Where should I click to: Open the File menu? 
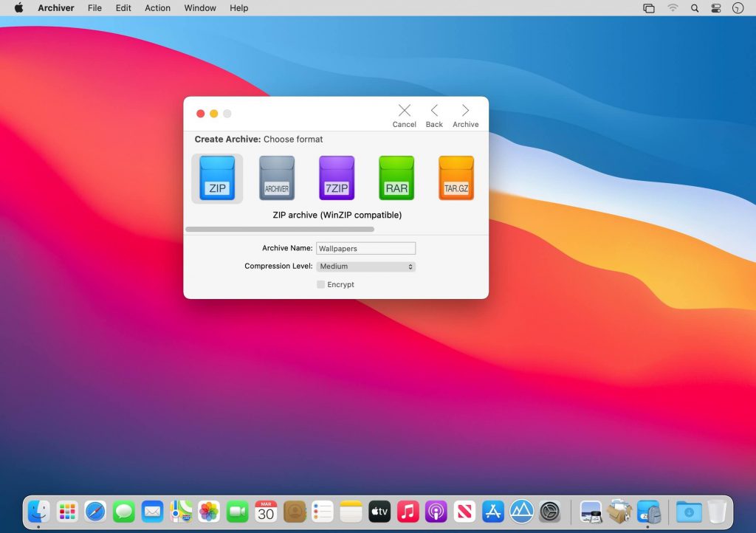[x=94, y=8]
